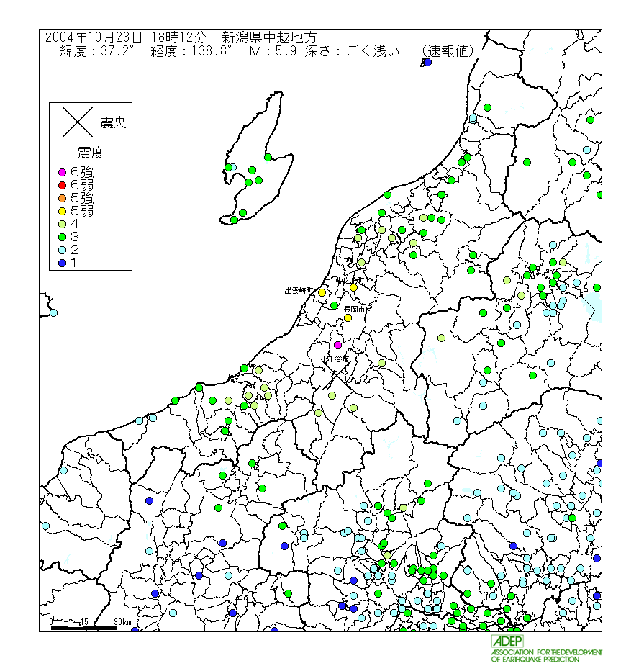Click the magenta 6強 legend swatch
The image size is (644, 666).
63,173
